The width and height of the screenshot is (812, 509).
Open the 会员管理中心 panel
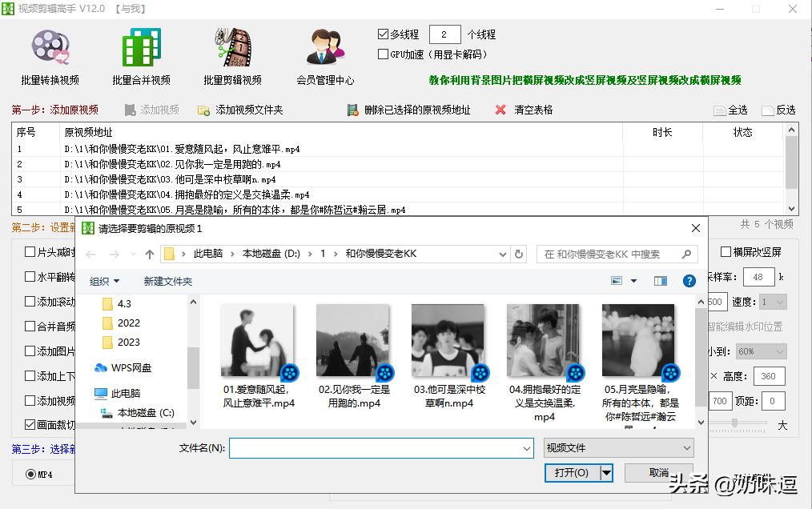(x=324, y=56)
